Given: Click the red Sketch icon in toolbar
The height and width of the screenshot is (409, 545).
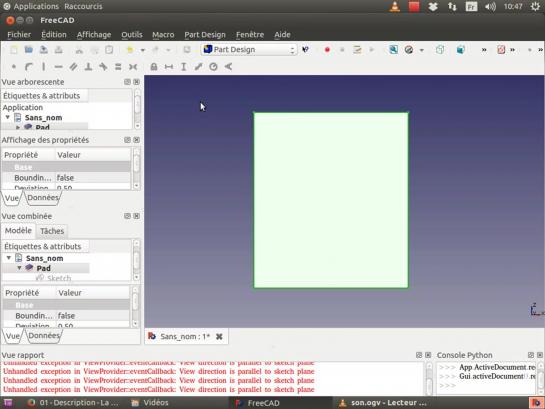Looking at the screenshot, I should pos(501,50).
